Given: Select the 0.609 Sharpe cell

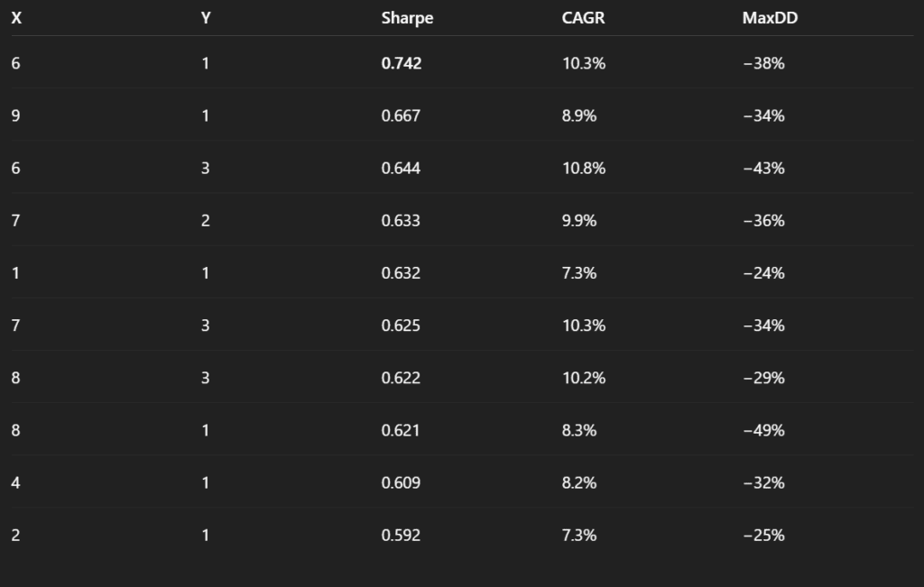Looking at the screenshot, I should (401, 482).
